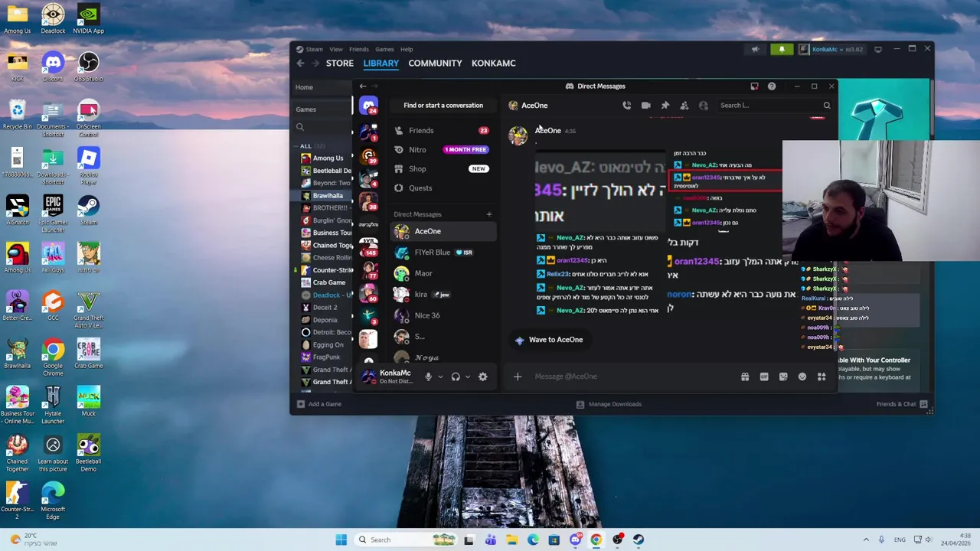980x551 pixels.
Task: Switch to Steam COMMUNITY tab
Action: point(435,64)
